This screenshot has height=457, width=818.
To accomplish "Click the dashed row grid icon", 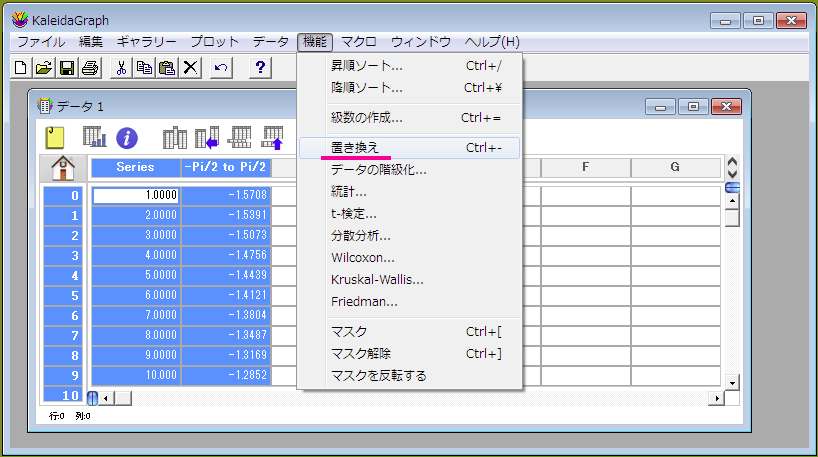I will pyautogui.click(x=239, y=138).
